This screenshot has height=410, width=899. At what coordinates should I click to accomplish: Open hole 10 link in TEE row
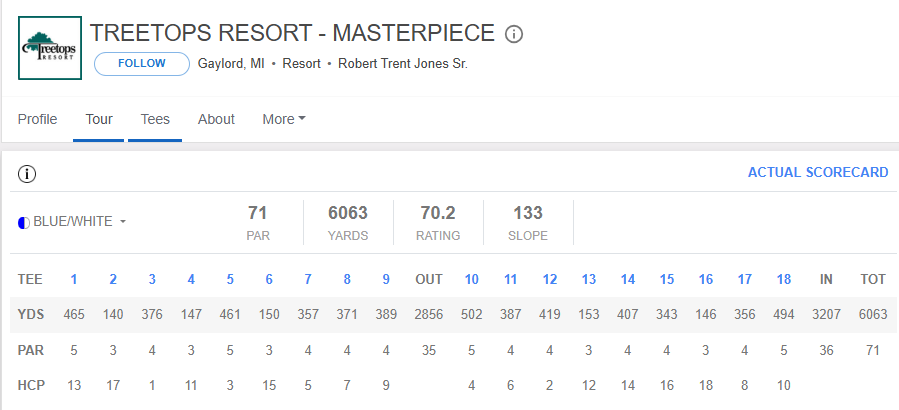471,279
